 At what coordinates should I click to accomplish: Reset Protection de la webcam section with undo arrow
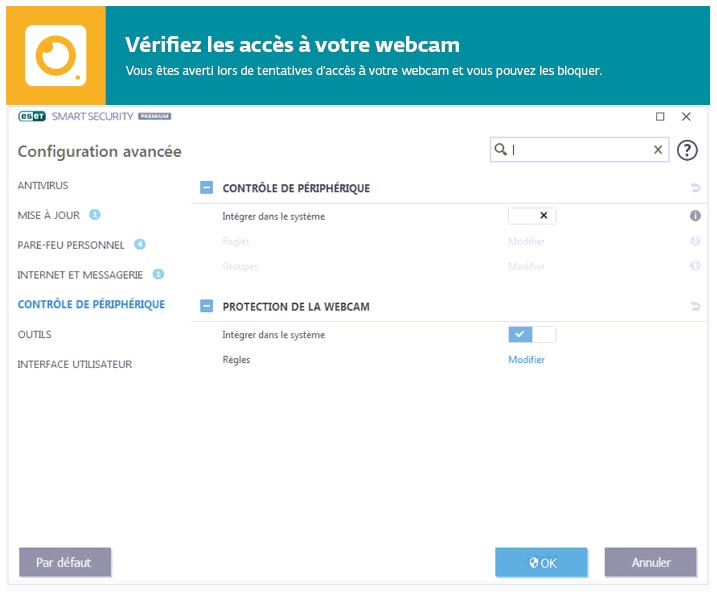694,306
